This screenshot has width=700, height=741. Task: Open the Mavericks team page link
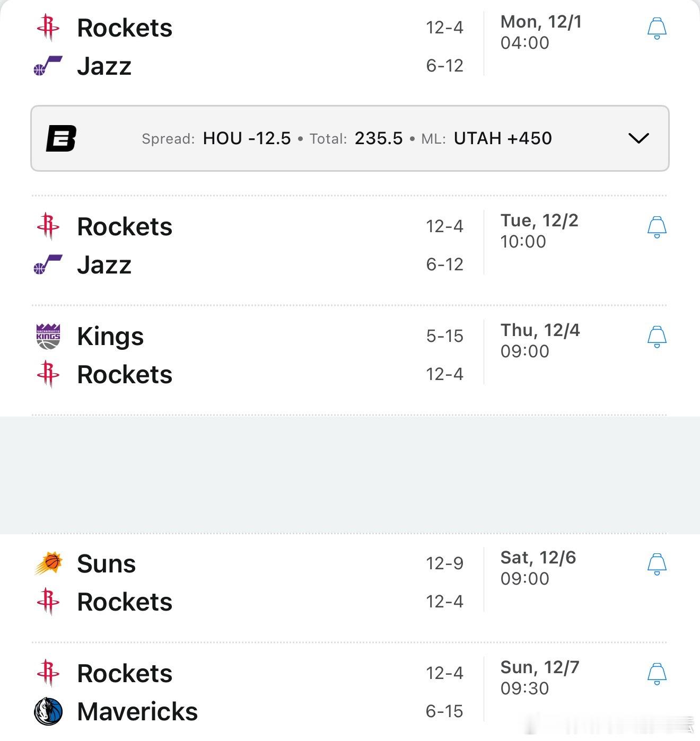[137, 711]
